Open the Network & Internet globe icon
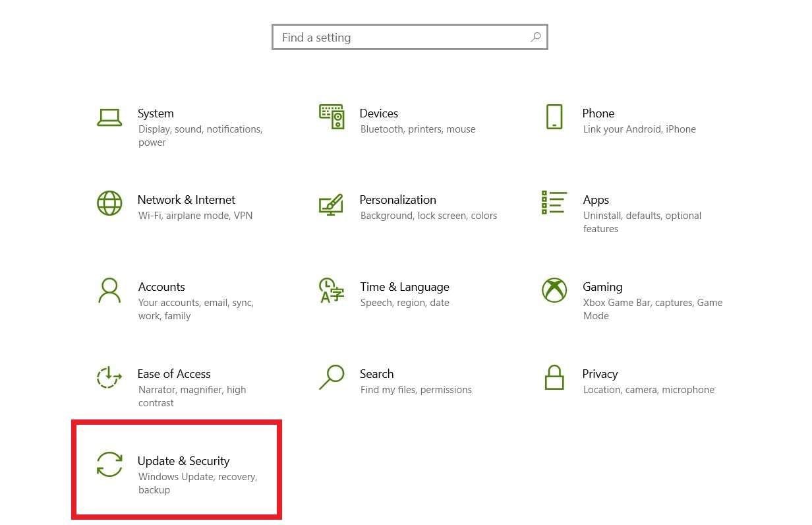Viewport: 812px width, 525px height. tap(109, 203)
